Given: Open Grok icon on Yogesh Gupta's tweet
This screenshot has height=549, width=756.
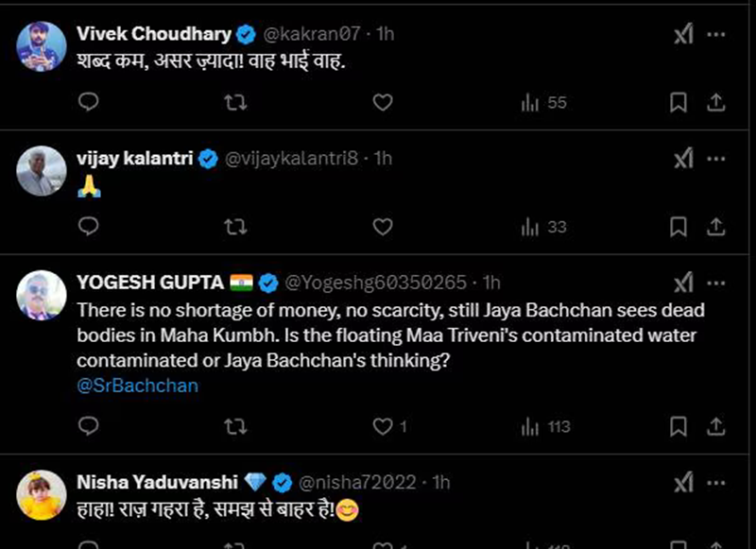Looking at the screenshot, I should pyautogui.click(x=683, y=283).
